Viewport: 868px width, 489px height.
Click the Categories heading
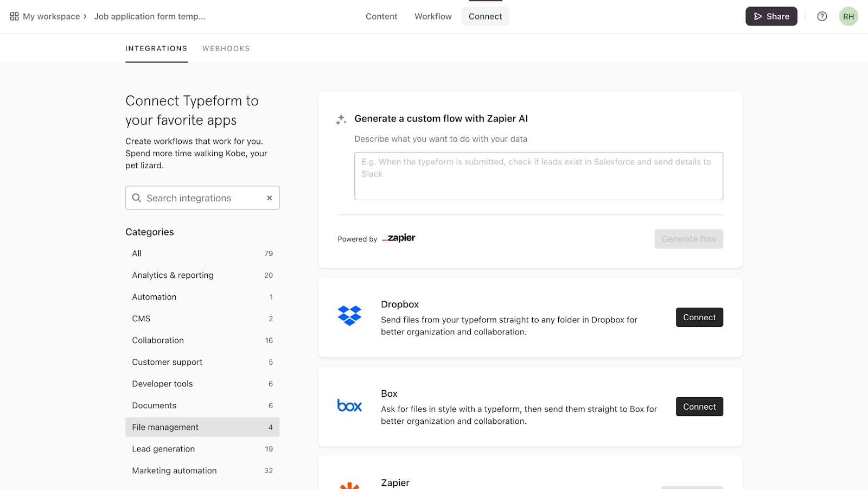pos(150,232)
